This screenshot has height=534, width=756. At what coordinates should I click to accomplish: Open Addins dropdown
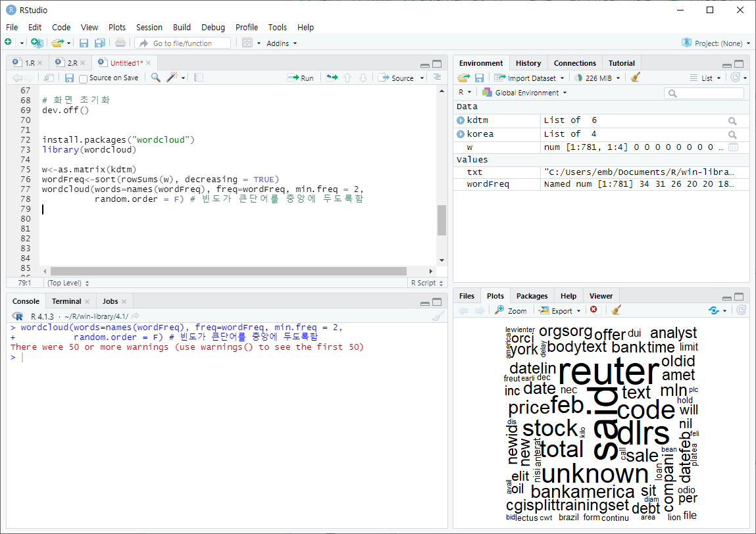coord(282,43)
